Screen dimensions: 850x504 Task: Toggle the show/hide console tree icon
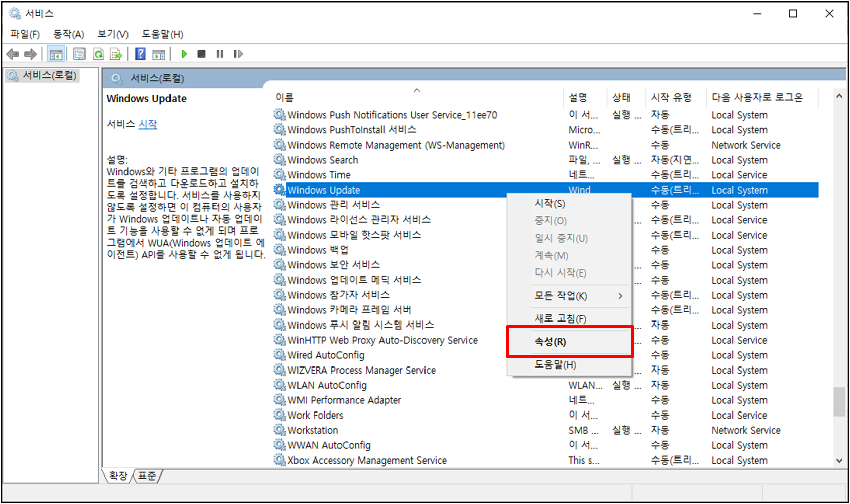tap(56, 54)
